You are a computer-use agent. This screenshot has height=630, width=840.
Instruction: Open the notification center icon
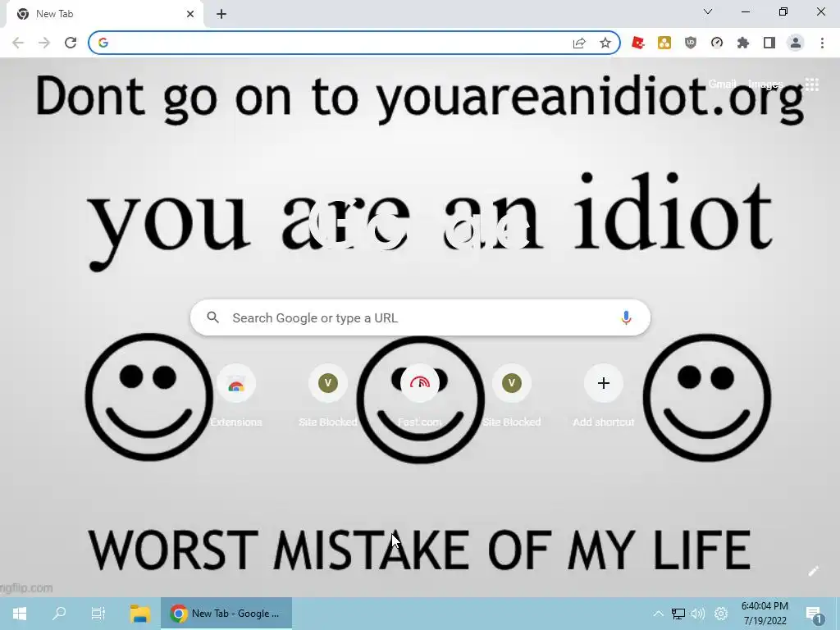coord(815,614)
